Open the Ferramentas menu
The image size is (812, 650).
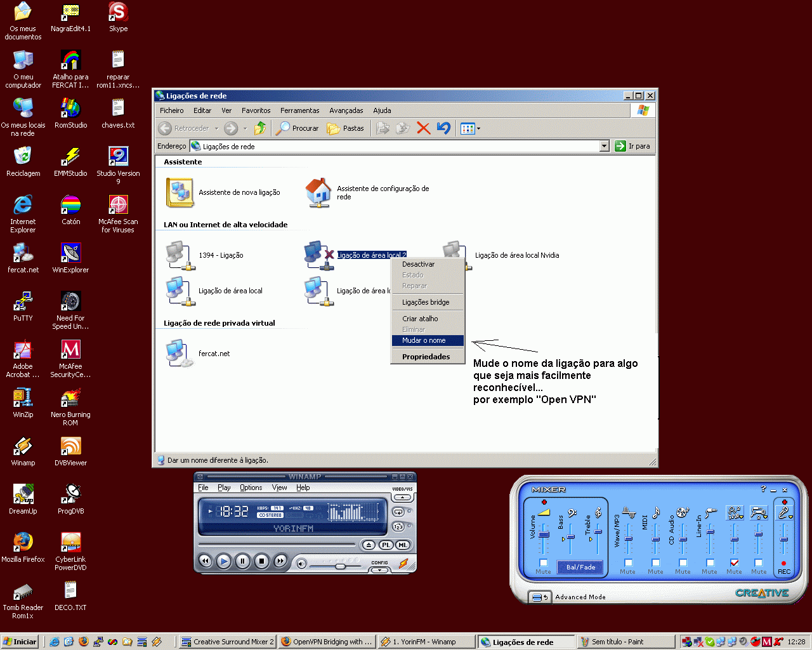(299, 110)
